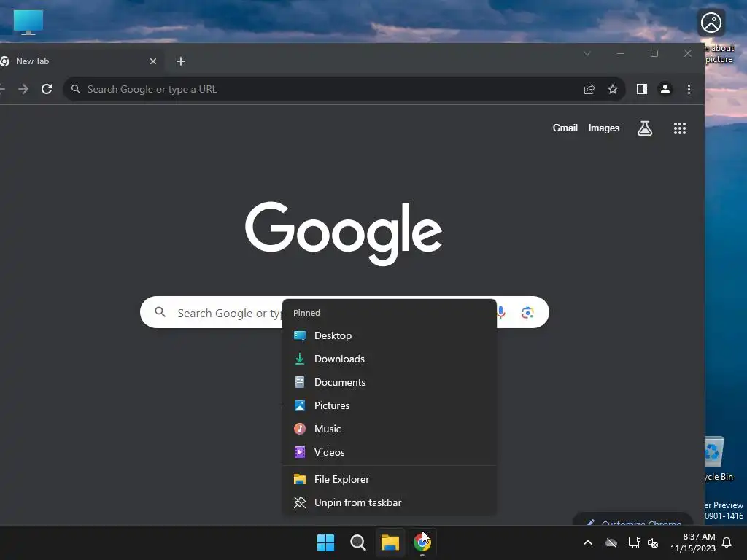Open the notifications bell

pyautogui.click(x=727, y=542)
